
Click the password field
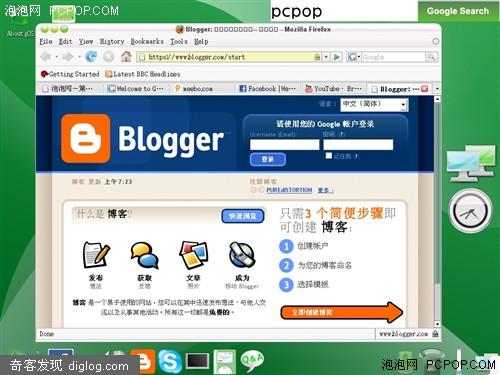tap(358, 145)
